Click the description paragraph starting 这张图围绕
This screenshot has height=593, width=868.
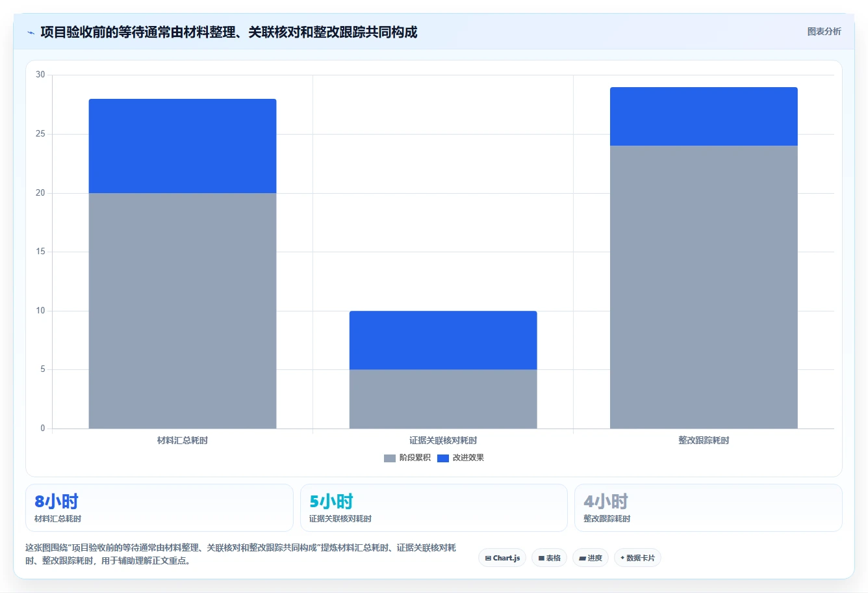[x=241, y=554]
